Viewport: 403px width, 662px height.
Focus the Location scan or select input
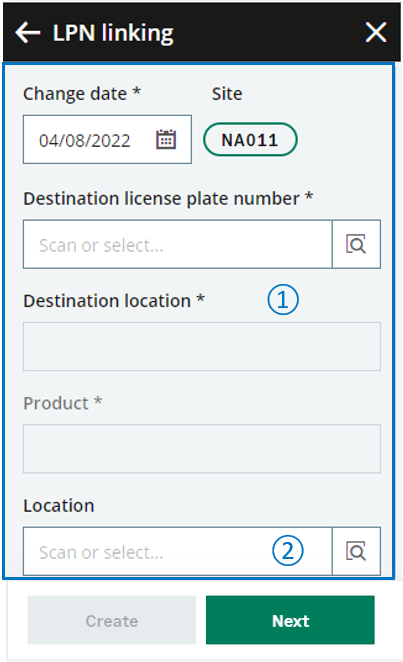click(178, 551)
